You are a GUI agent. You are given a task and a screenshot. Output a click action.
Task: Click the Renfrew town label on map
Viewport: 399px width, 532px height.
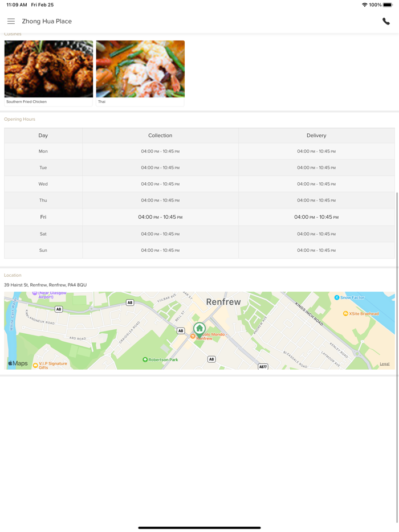point(223,302)
